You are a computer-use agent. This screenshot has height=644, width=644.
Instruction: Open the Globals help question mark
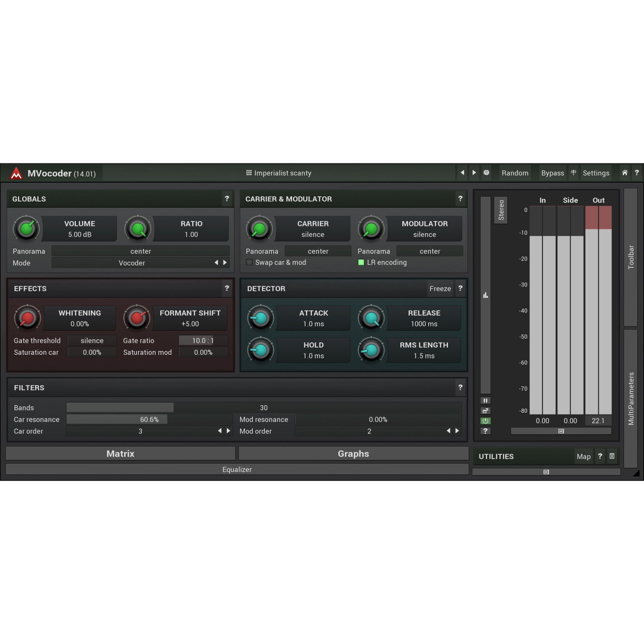click(x=227, y=199)
